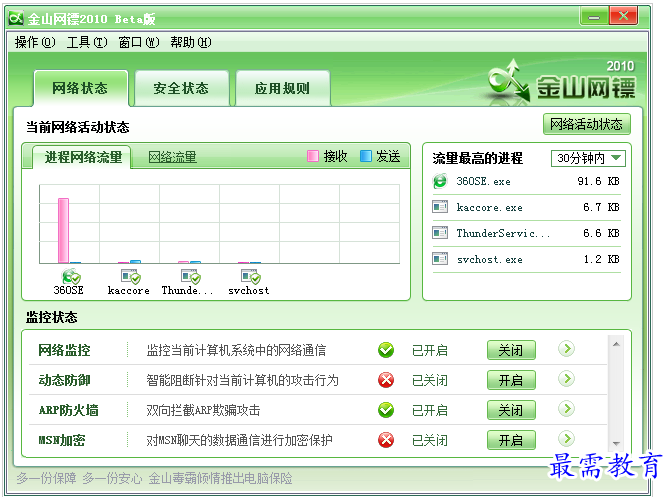Click the scroll up arrow in the 监控状态 list

(x=616, y=344)
